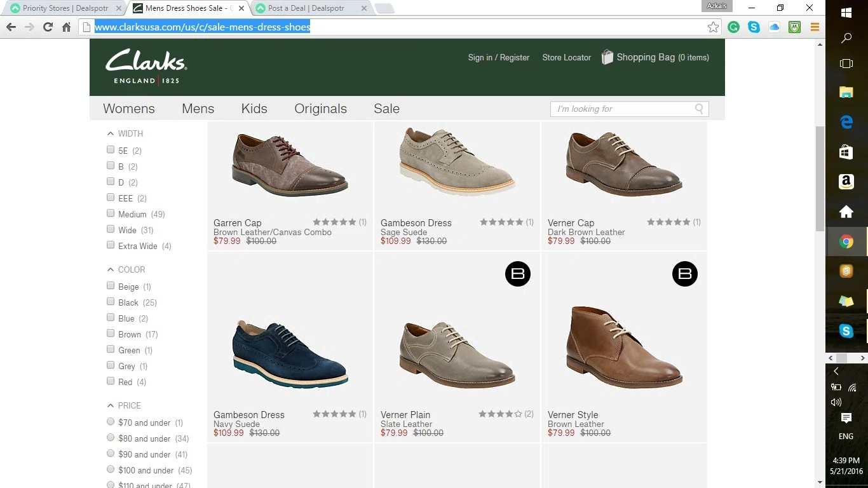The image size is (868, 488).
Task: Open Skype from the taskbar
Action: (x=846, y=330)
